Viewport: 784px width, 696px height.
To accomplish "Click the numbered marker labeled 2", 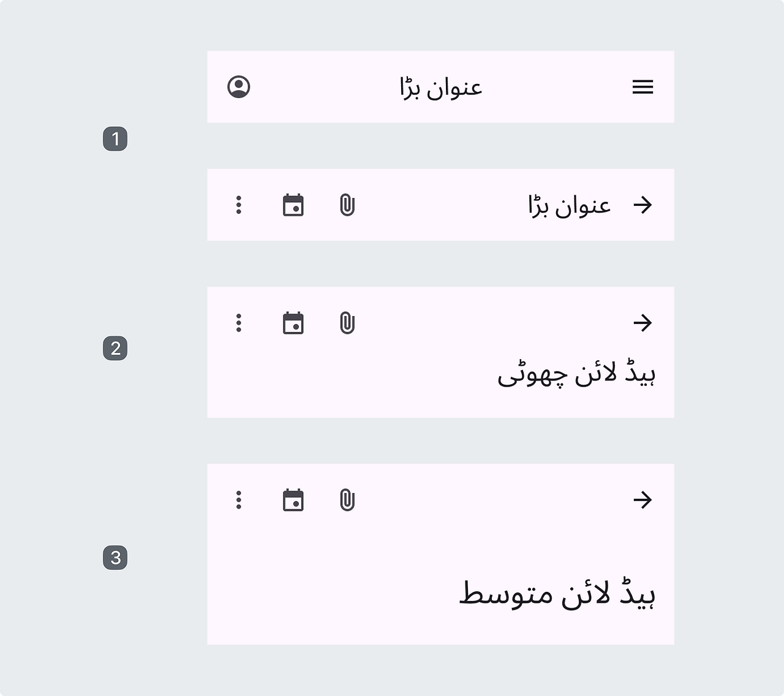I will [115, 349].
